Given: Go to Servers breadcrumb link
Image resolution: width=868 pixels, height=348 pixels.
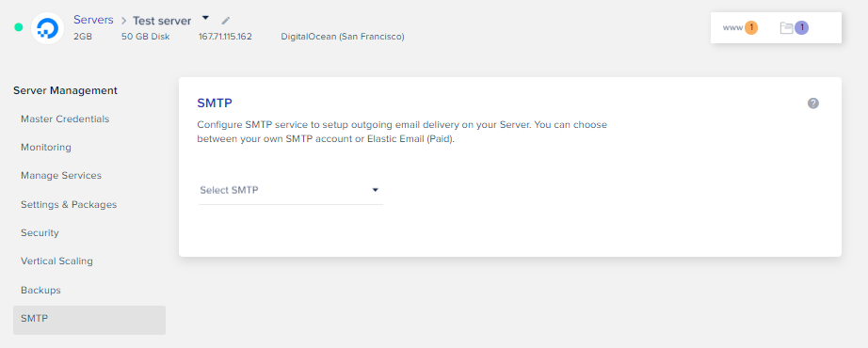Looking at the screenshot, I should (93, 20).
